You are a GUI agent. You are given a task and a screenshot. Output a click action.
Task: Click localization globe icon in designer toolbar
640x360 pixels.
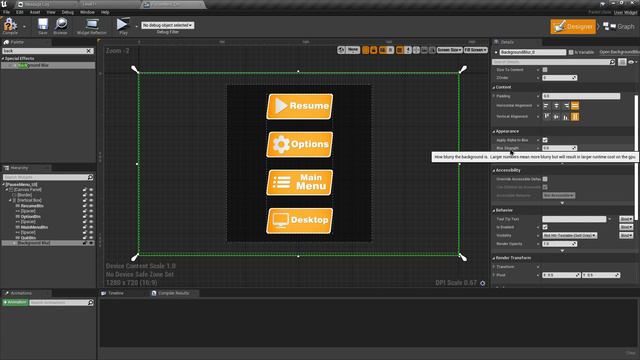pyautogui.click(x=341, y=50)
